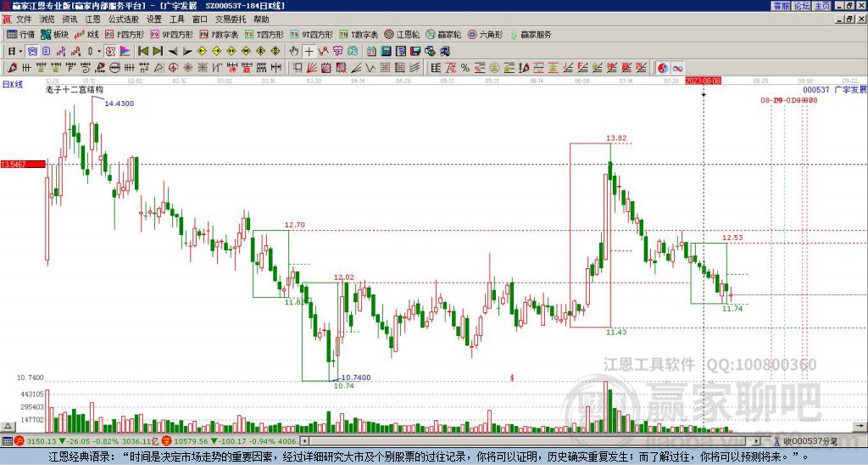This screenshot has width=868, height=465.
Task: Open the 9T四方形 tool
Action: click(312, 34)
